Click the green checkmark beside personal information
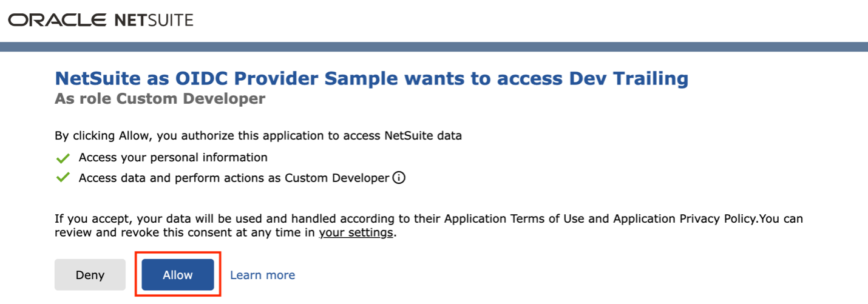The height and width of the screenshot is (304, 868). click(x=62, y=158)
